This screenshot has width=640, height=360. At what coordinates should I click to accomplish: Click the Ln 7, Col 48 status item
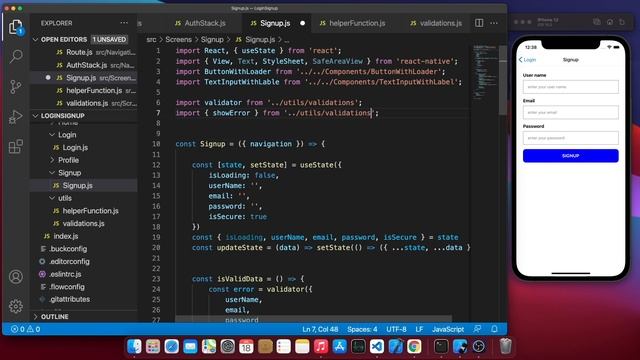(x=320, y=329)
